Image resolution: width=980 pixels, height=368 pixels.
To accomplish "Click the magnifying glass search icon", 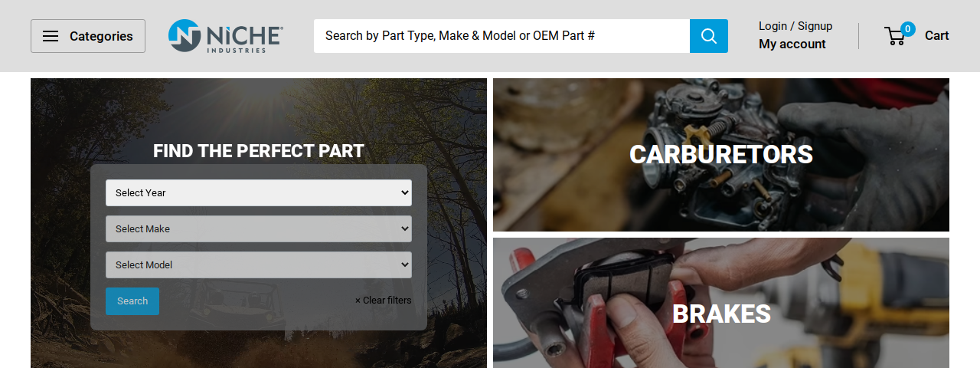I will click(709, 36).
